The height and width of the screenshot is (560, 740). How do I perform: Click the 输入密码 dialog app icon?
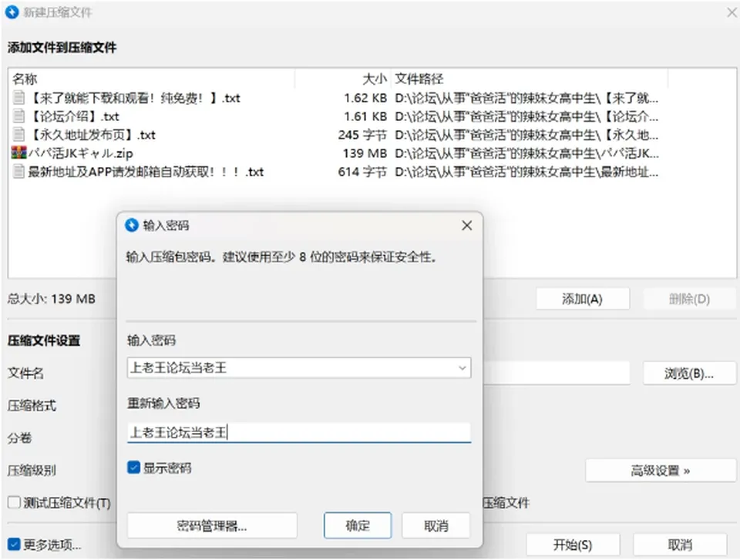click(x=132, y=226)
